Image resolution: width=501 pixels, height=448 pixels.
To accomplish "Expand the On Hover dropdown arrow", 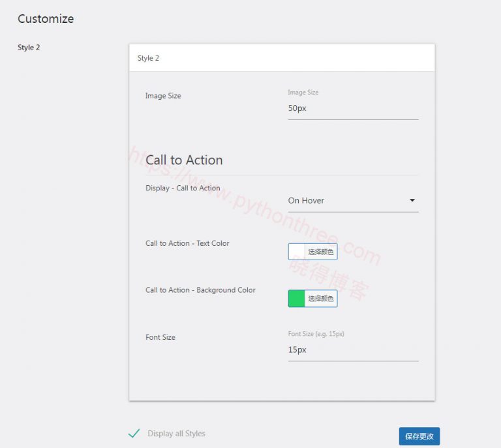I will click(x=412, y=201).
